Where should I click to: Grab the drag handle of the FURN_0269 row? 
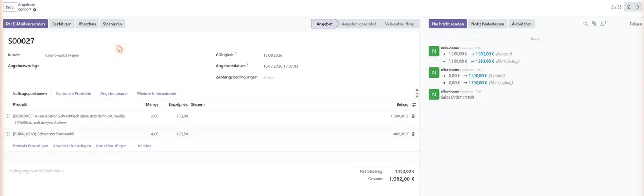[8, 134]
